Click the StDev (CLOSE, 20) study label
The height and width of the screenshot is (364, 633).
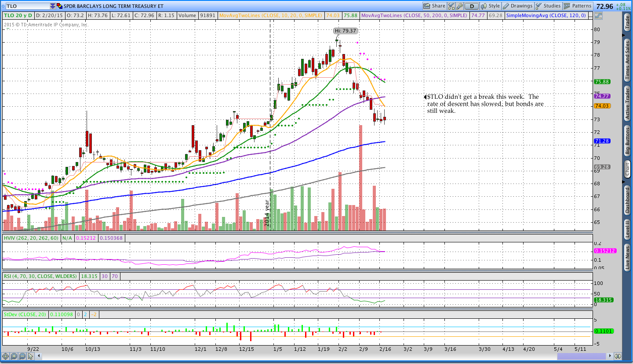point(25,314)
